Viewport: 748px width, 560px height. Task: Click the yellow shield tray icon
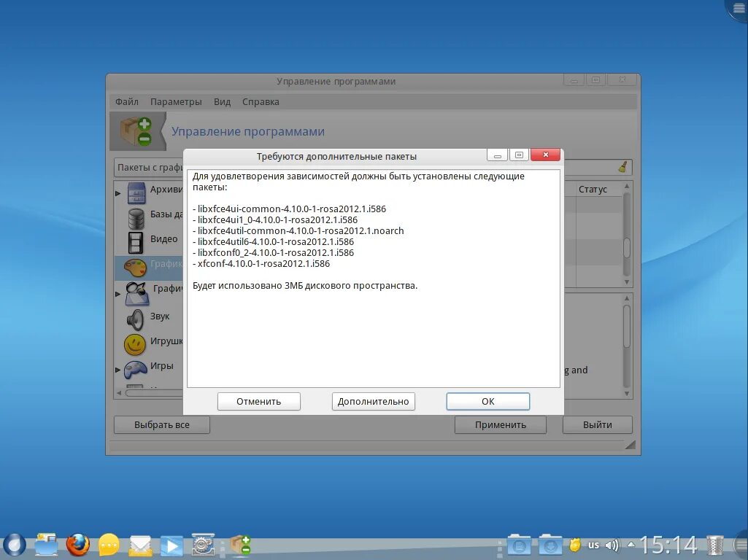pos(575,545)
